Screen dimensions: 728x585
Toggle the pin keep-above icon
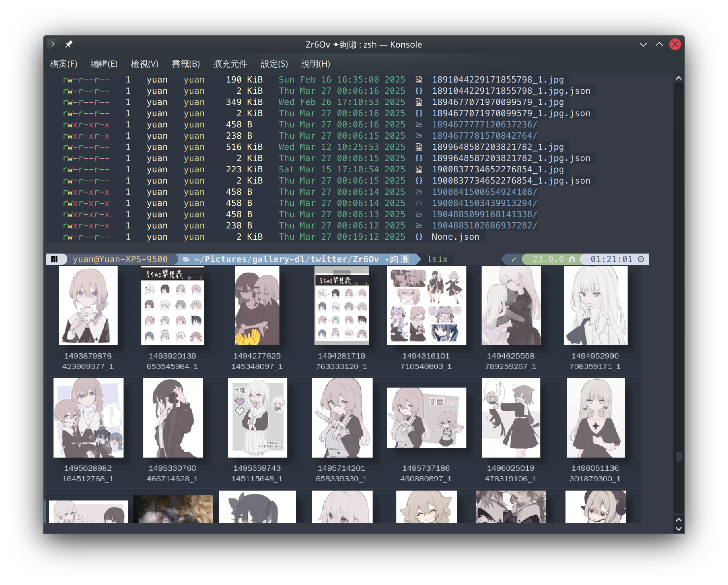[69, 44]
